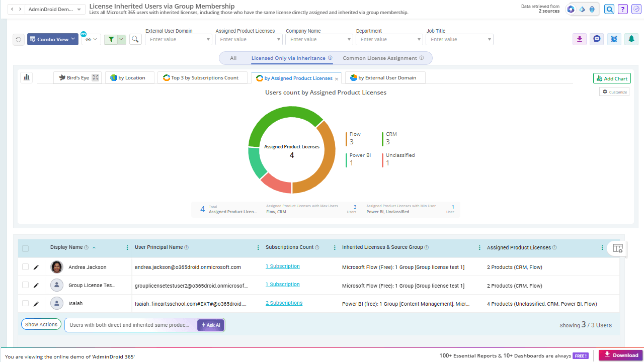Tick the checkbox for Isaiah
Screen dimensions: 644x362
pyautogui.click(x=26, y=303)
